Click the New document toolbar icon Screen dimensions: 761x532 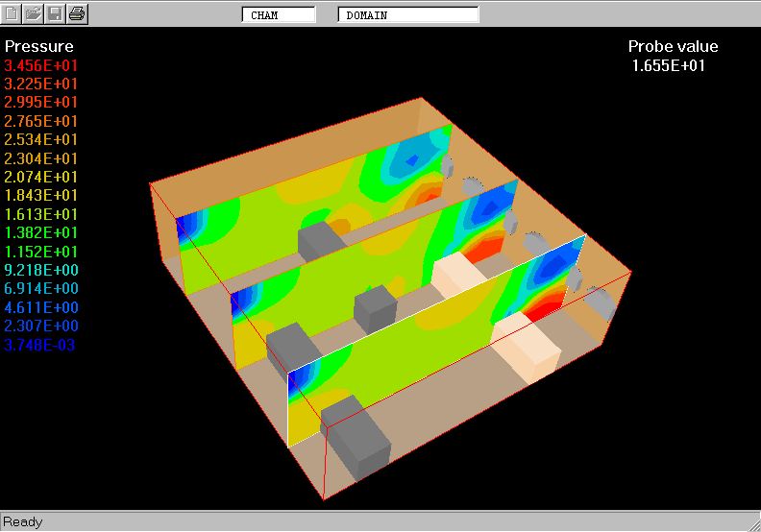tap(12, 13)
